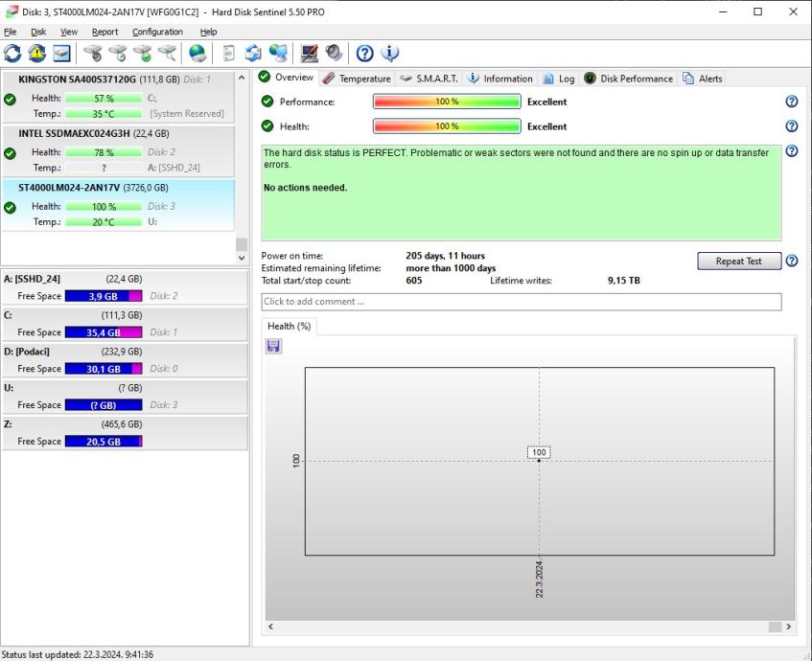Click the globe icon in the toolbar
The height and width of the screenshot is (661, 812).
point(197,53)
